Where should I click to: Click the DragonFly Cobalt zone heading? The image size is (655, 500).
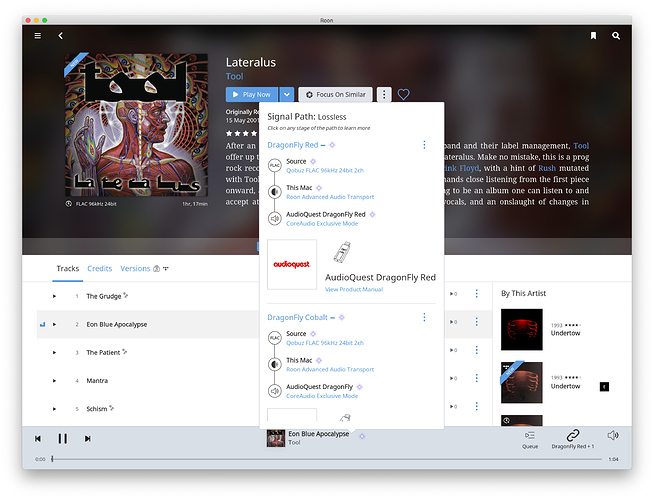pyautogui.click(x=297, y=317)
